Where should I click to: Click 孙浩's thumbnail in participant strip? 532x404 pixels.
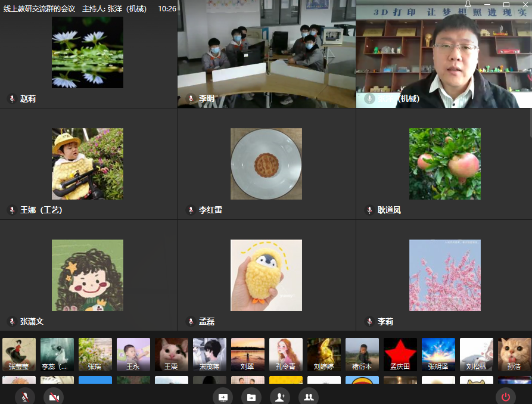(514, 355)
